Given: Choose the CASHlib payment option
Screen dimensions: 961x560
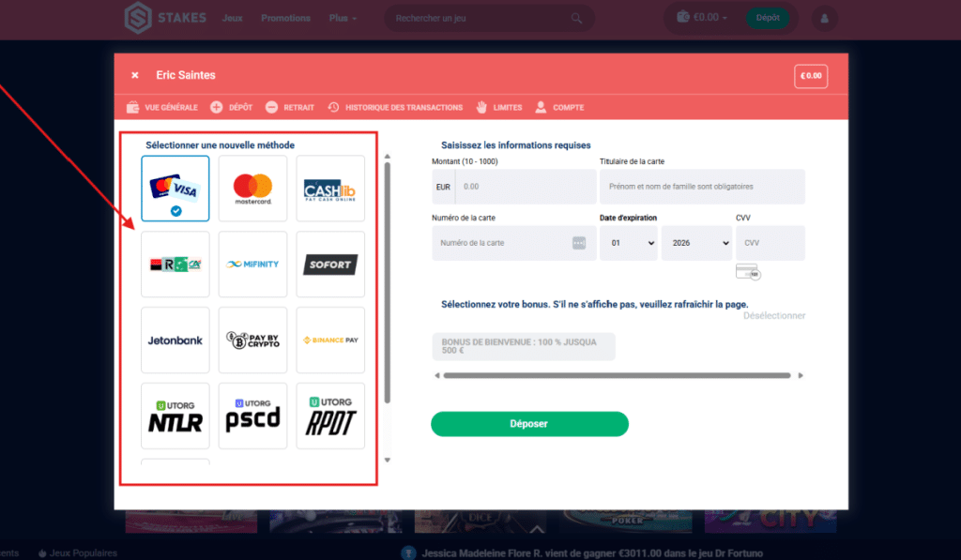Looking at the screenshot, I should coord(329,189).
